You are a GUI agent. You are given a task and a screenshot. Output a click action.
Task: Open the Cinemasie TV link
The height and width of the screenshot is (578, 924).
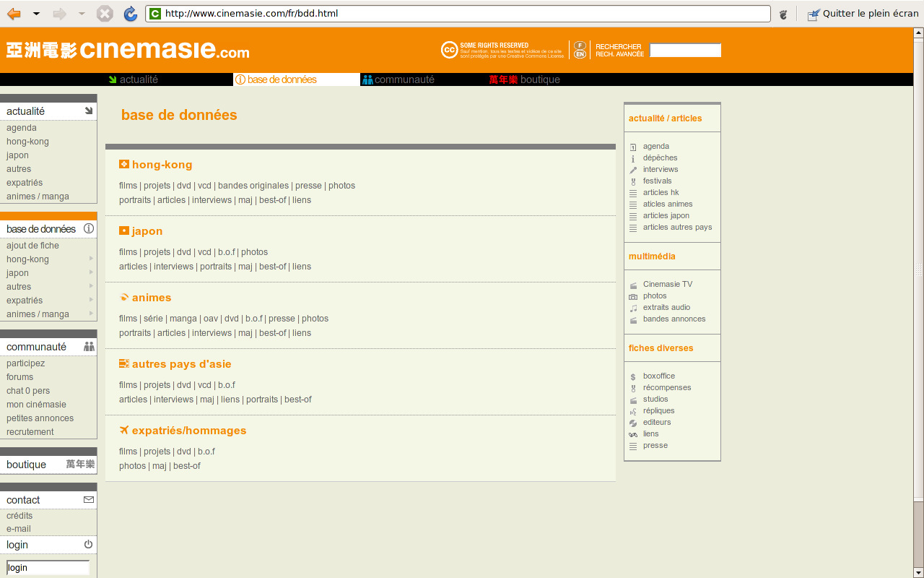(x=667, y=284)
